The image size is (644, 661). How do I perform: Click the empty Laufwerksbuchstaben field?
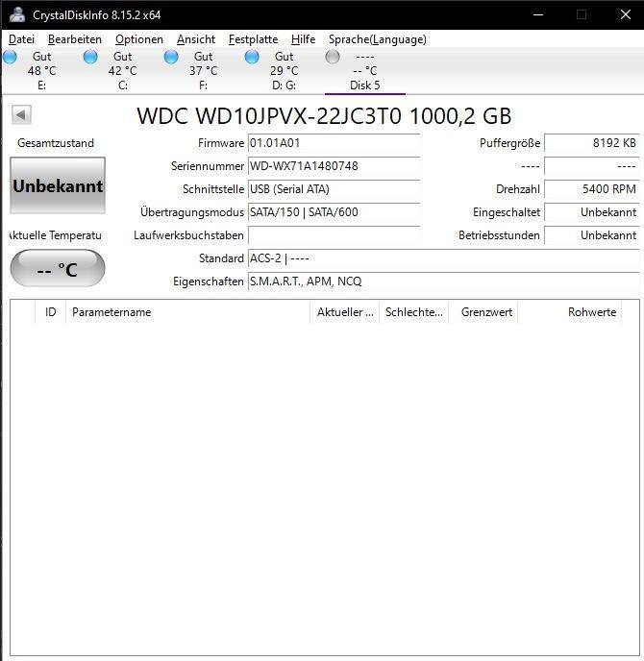(x=334, y=235)
